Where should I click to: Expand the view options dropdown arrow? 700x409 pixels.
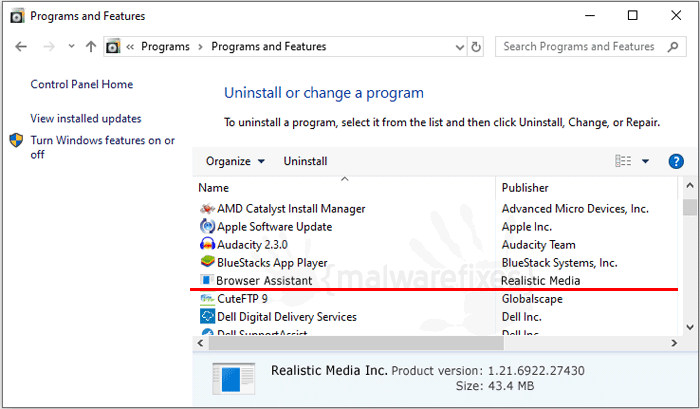coord(646,161)
